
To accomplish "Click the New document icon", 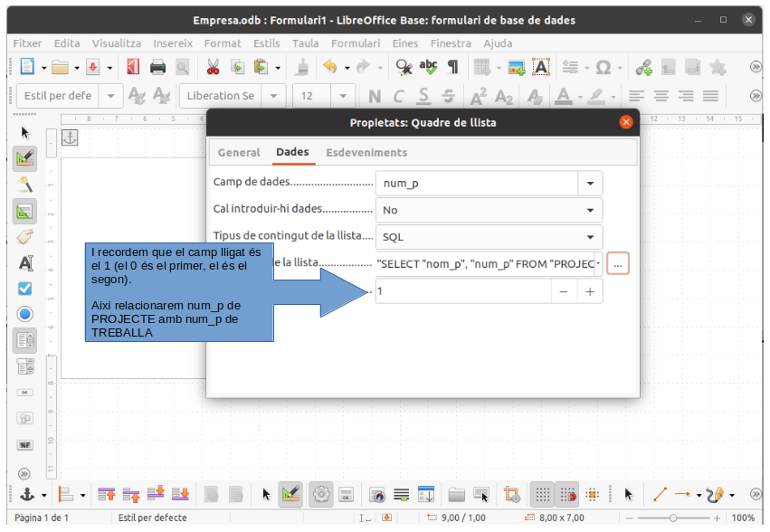I will (x=27, y=66).
